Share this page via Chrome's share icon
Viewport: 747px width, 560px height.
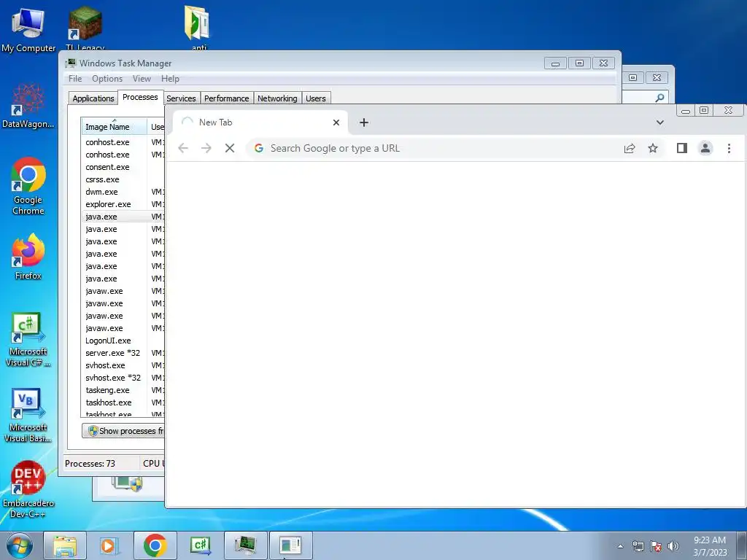coord(630,148)
